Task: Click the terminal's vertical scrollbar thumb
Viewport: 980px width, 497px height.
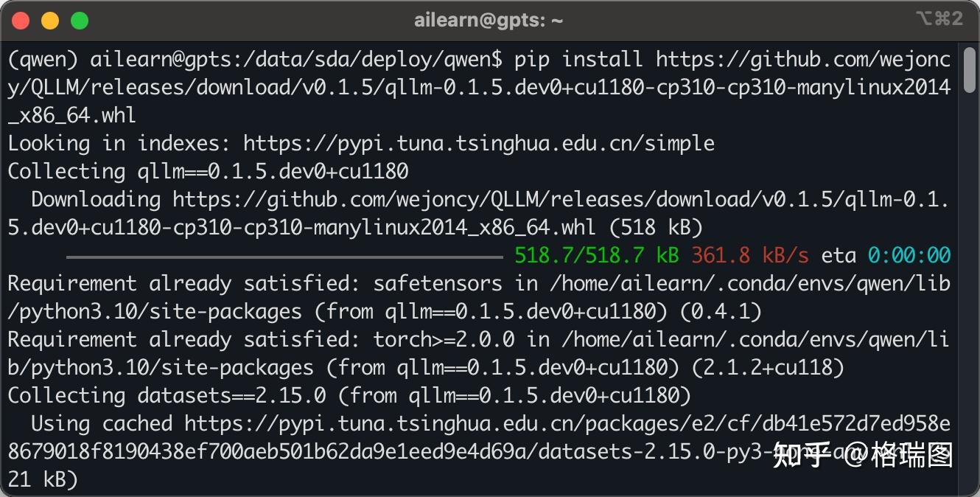Action: tap(970, 69)
